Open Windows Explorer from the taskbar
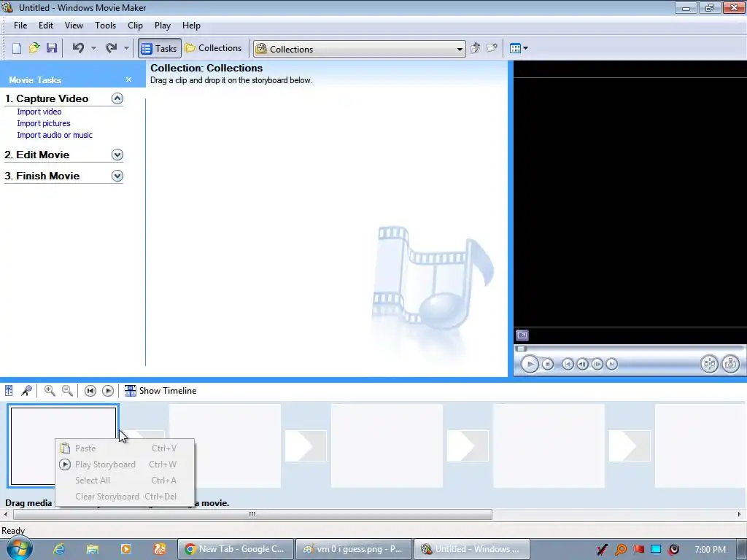 tap(93, 549)
